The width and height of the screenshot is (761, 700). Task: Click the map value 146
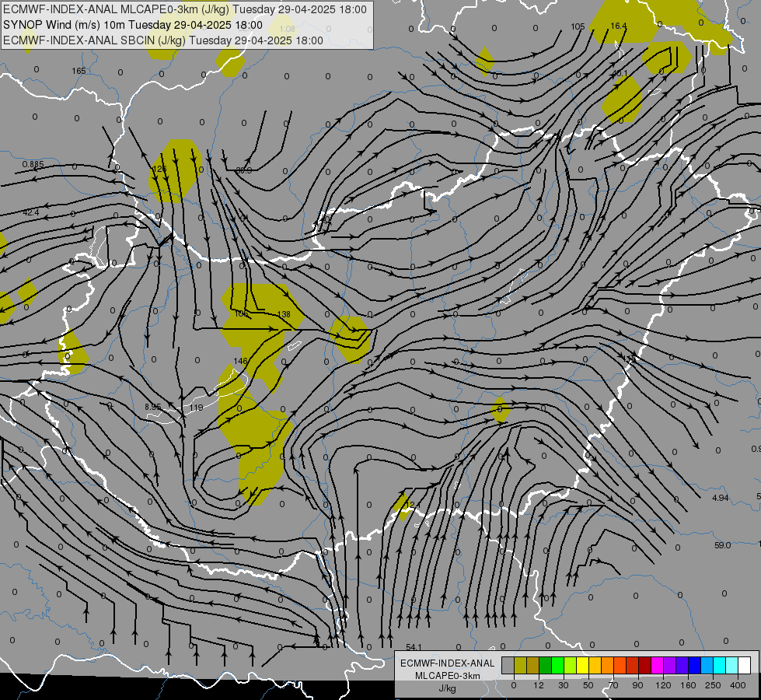241,361
